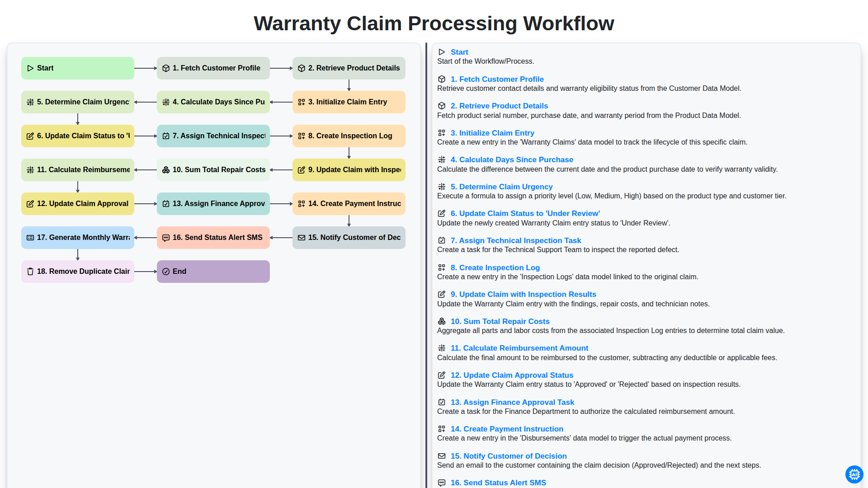Click the envelope icon on Notify Customer node
This screenshot has width=868, height=488.
(302, 238)
